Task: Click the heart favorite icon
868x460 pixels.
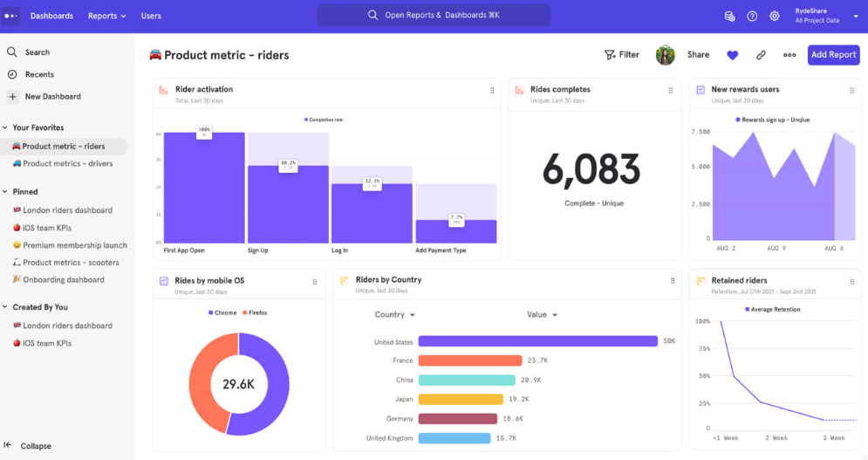Action: (x=732, y=55)
